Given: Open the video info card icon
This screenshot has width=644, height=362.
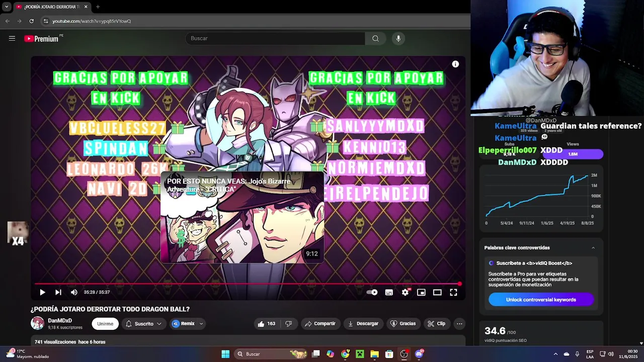Looking at the screenshot, I should pos(455,64).
